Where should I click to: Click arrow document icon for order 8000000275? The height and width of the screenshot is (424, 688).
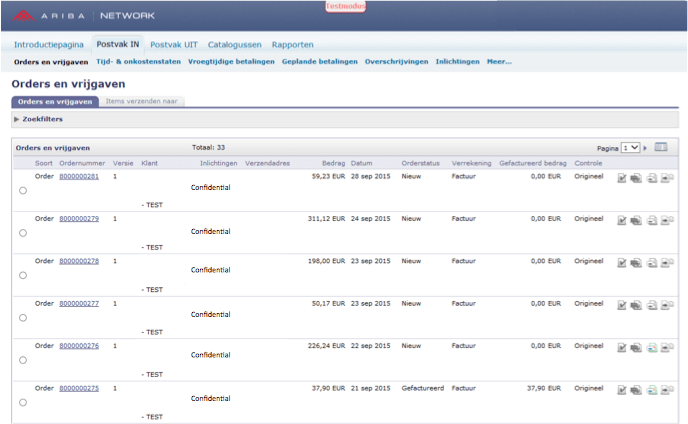[667, 390]
